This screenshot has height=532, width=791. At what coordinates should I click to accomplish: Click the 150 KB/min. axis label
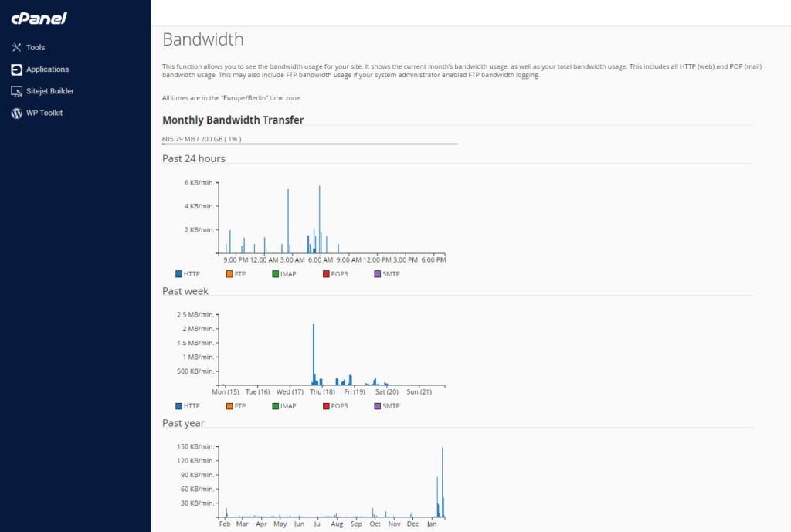pyautogui.click(x=195, y=447)
